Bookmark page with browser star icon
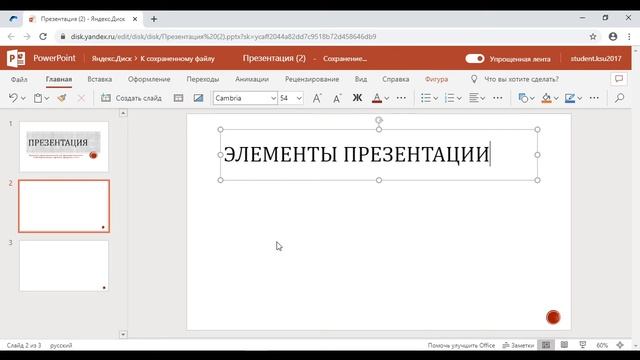This screenshot has height=360, width=640. pos(593,36)
